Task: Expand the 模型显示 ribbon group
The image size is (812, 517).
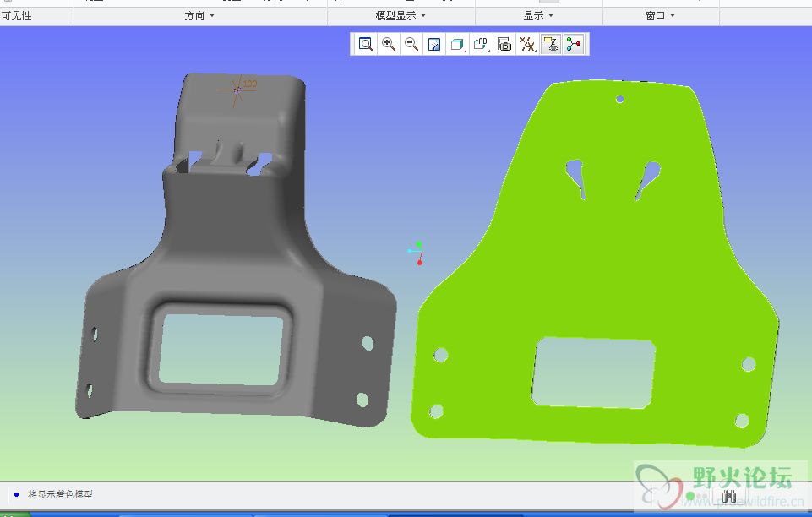Action: coord(401,16)
